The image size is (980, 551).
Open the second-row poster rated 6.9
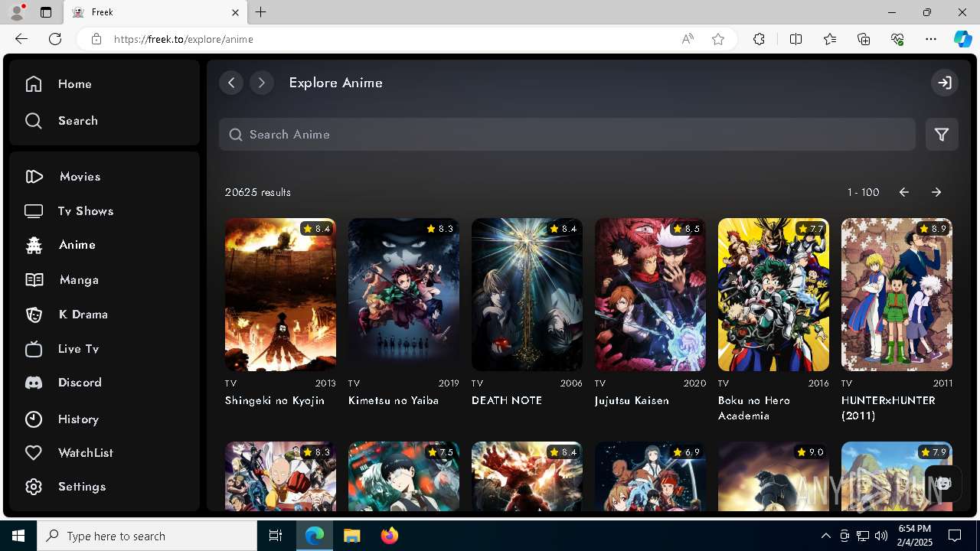click(650, 476)
